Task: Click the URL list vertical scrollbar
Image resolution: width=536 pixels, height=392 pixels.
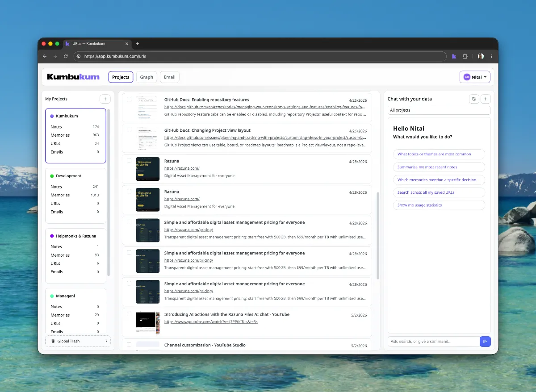Action: click(x=378, y=236)
